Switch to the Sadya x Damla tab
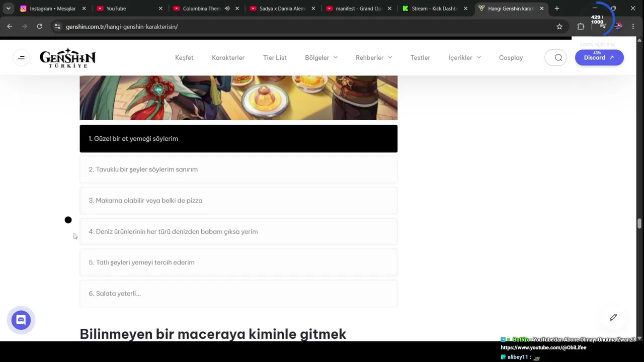 pyautogui.click(x=283, y=9)
